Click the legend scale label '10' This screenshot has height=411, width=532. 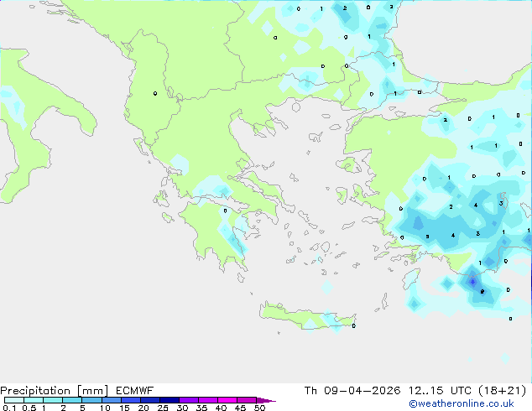click(105, 408)
